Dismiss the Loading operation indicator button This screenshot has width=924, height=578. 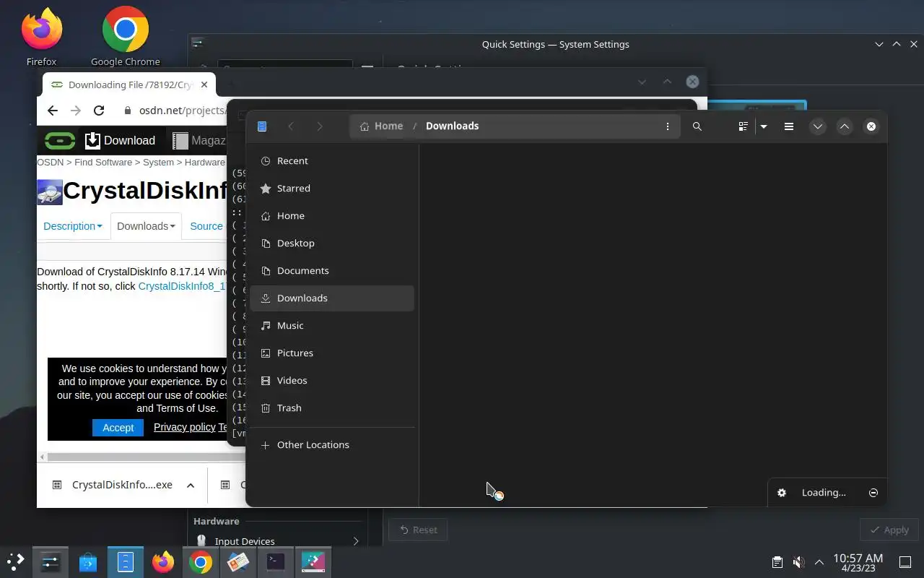pos(873,493)
